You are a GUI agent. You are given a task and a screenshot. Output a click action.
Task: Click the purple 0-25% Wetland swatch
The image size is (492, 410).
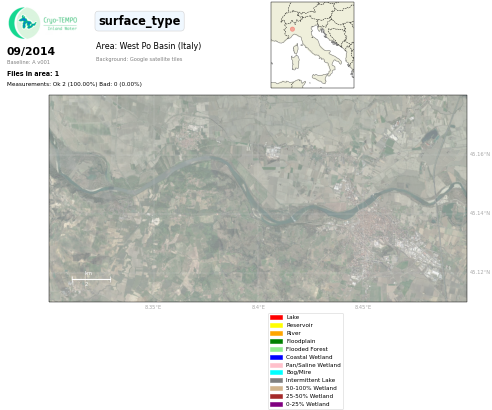pos(276,404)
